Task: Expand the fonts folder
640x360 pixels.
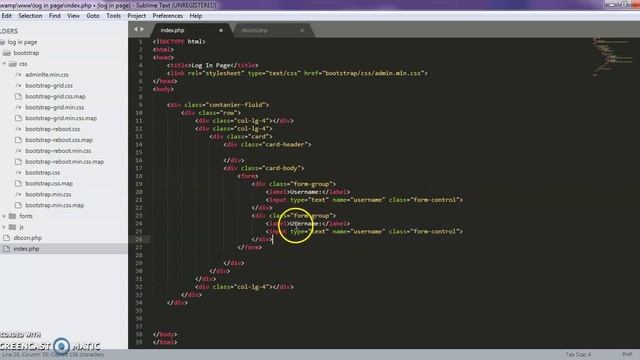Action: [x=4, y=216]
